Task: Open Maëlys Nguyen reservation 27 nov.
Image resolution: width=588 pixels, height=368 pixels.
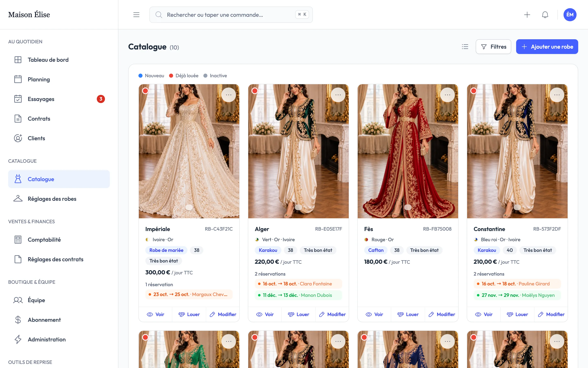Action: pos(517,295)
